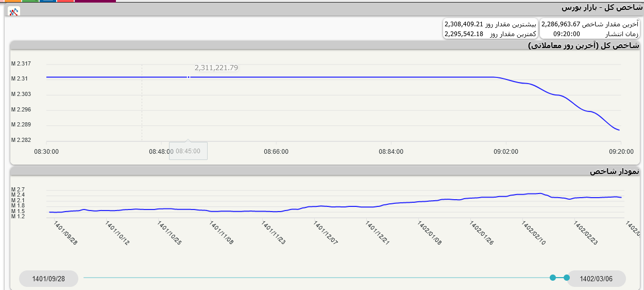The image size is (644, 290).
Task: Click the 2,311,221.79 value label on the chart
Action: point(216,68)
